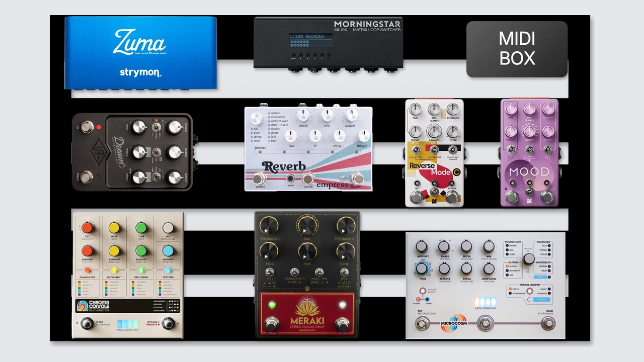Tap the BYPASS footswitch on Meraki

272,324
